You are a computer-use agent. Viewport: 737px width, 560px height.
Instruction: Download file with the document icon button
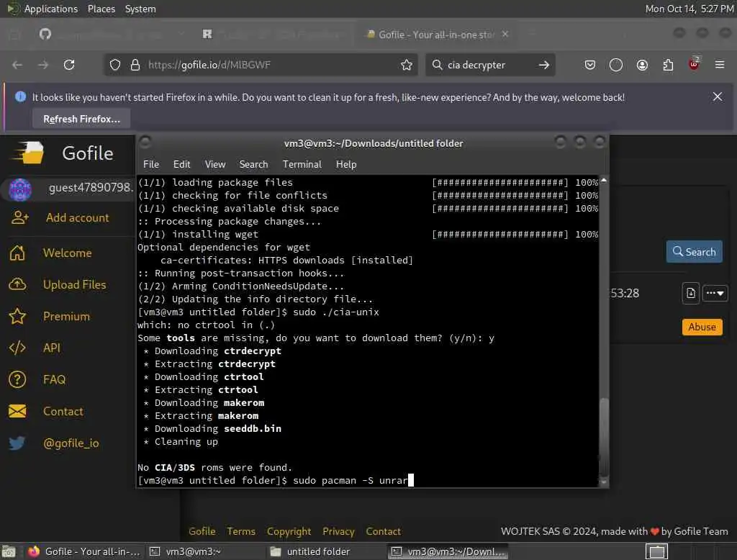pyautogui.click(x=690, y=294)
